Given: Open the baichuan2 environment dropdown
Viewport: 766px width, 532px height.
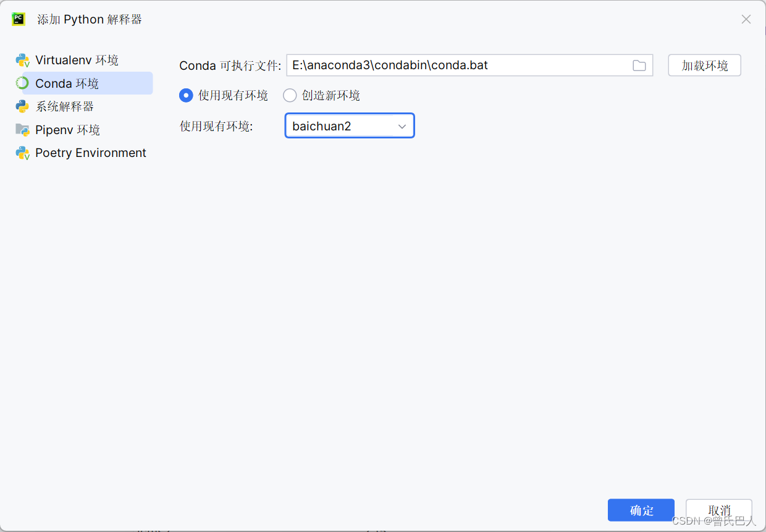Looking at the screenshot, I should [350, 126].
